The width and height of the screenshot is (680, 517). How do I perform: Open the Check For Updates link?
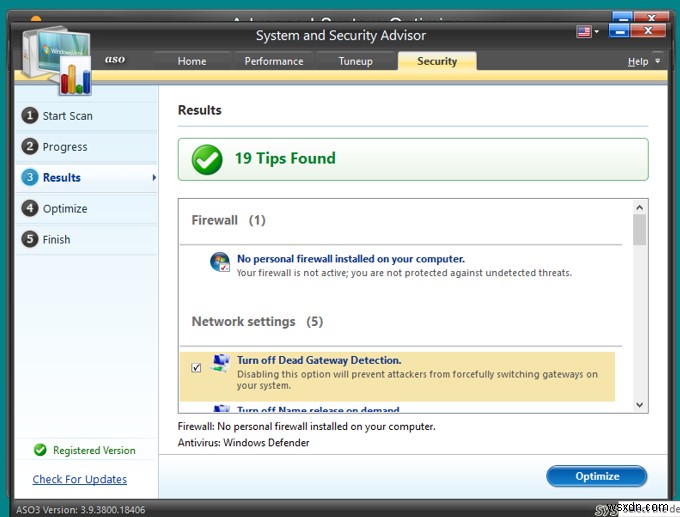coord(80,479)
